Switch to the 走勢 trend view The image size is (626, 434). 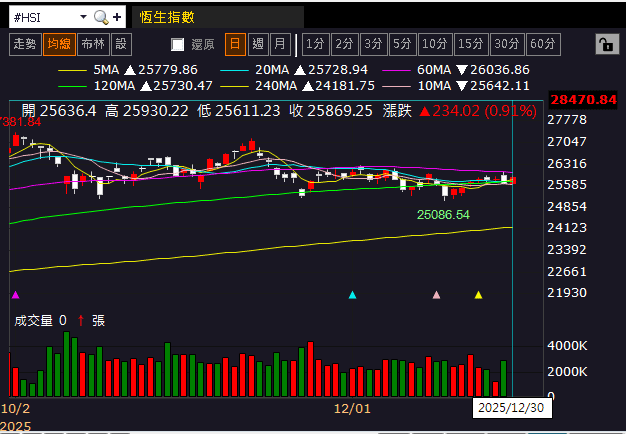click(x=25, y=44)
